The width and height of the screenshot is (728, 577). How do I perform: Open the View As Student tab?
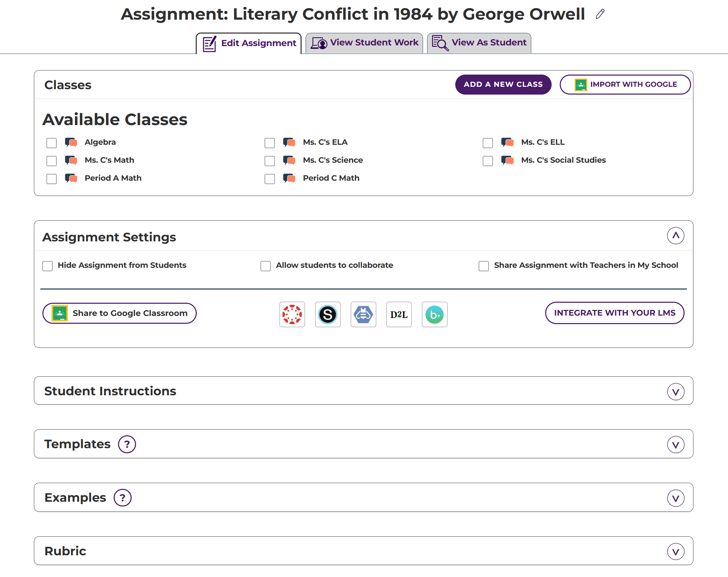coord(479,43)
